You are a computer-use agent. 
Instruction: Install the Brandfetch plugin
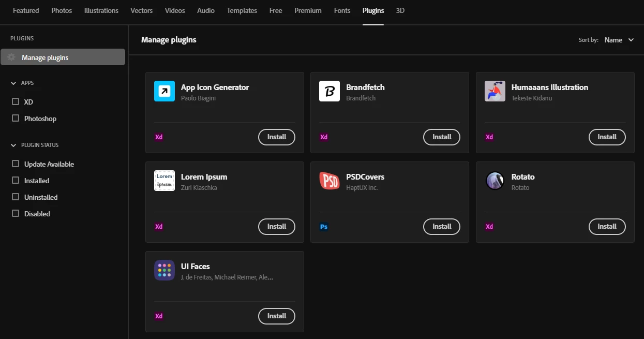pyautogui.click(x=442, y=137)
